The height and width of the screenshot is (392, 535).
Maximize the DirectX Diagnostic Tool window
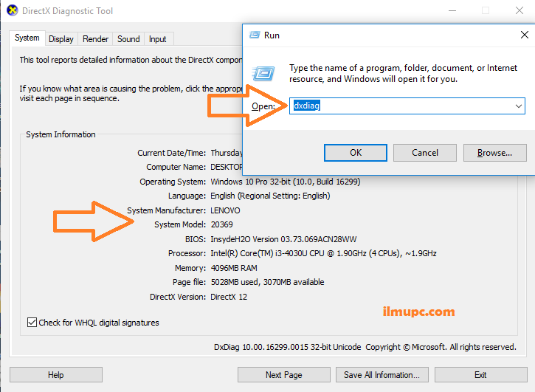point(486,11)
